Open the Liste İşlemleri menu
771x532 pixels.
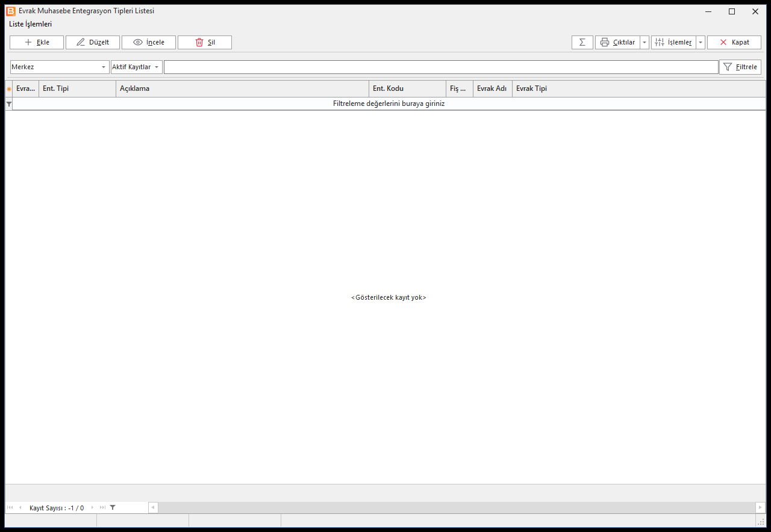pyautogui.click(x=31, y=24)
